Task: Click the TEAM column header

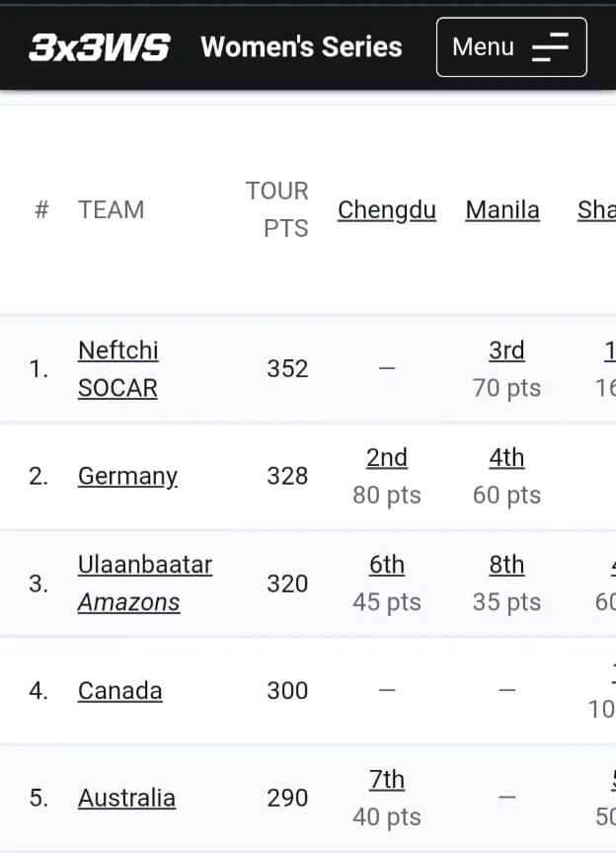Action: pos(111,209)
